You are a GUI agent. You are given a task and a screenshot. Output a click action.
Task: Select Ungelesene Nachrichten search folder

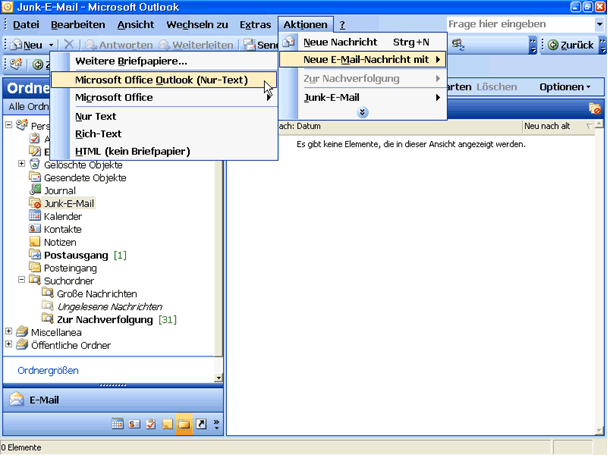(110, 307)
